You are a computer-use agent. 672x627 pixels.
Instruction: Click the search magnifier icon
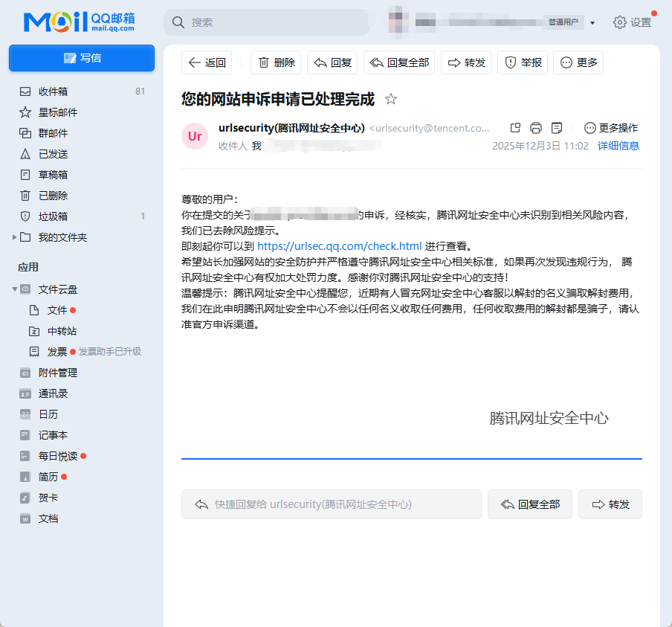178,22
